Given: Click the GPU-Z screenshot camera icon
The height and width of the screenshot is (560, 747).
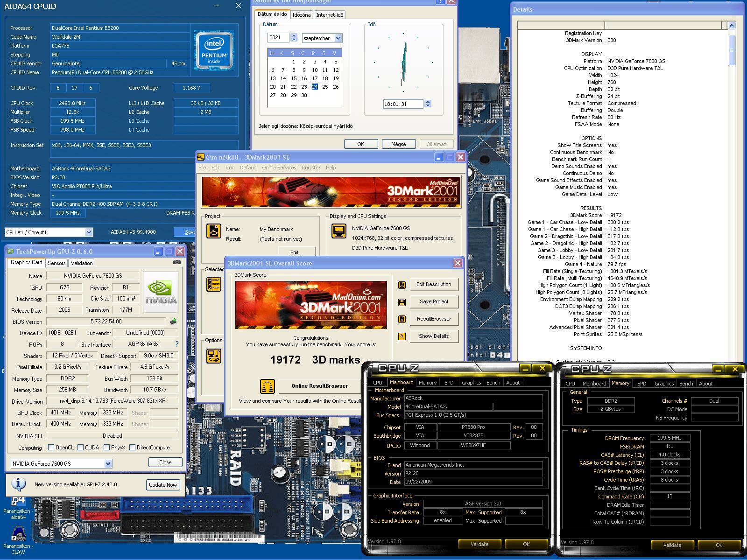Looking at the screenshot, I should 176,262.
